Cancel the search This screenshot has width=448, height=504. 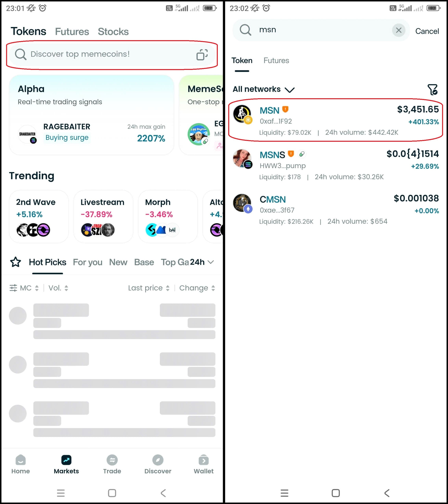pyautogui.click(x=427, y=31)
